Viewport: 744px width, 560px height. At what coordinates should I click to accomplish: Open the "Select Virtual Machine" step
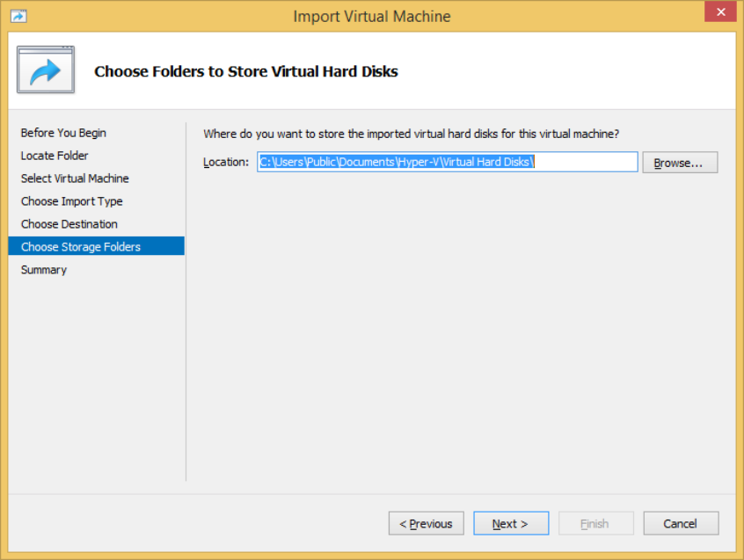[x=75, y=178]
